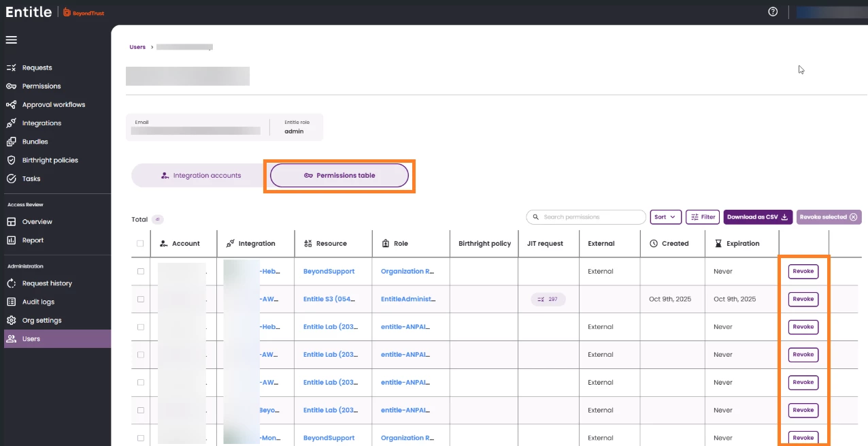
Task: Open Entitle Lab resource in Beyo… row
Action: tap(330, 410)
